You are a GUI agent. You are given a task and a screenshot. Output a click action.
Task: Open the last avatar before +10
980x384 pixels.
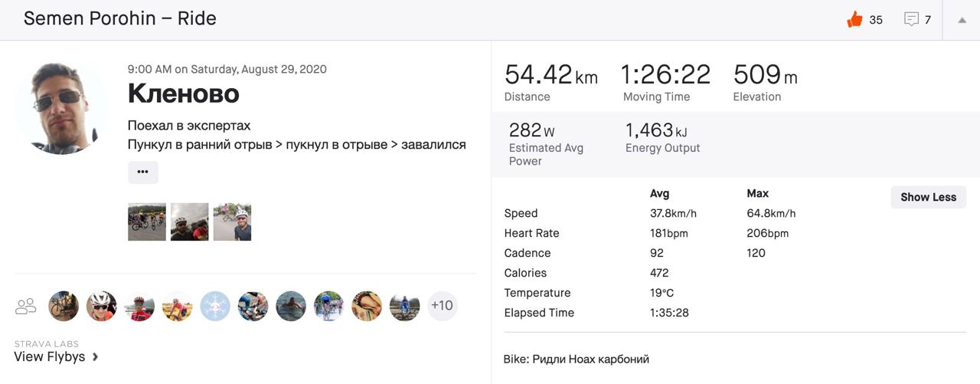(404, 306)
